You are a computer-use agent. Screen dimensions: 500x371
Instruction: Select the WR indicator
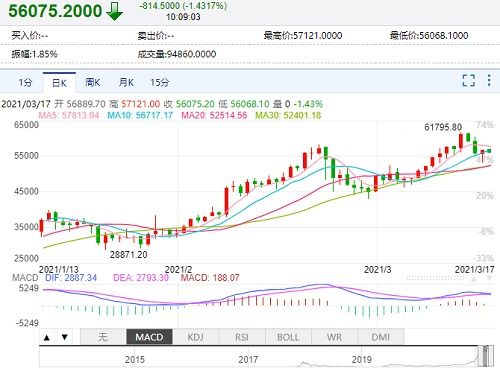click(x=334, y=337)
